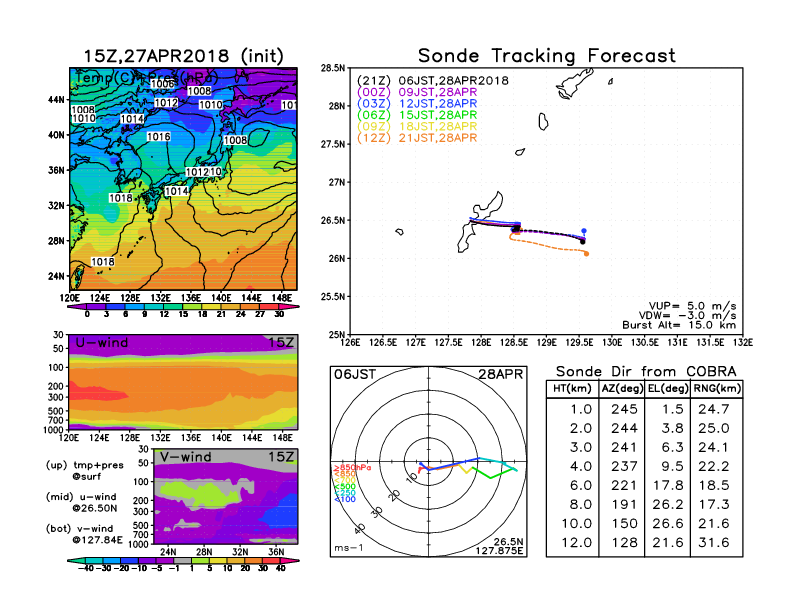Viewport: 792px width, 612px height.
Task: Click range cell "22.2"
Action: [714, 466]
